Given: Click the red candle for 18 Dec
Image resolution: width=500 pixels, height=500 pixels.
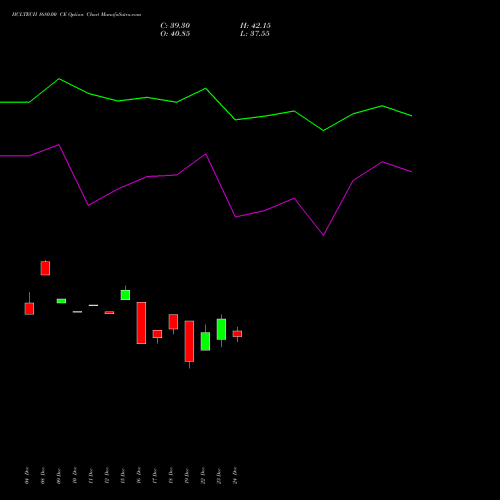Looking at the screenshot, I should [173, 322].
